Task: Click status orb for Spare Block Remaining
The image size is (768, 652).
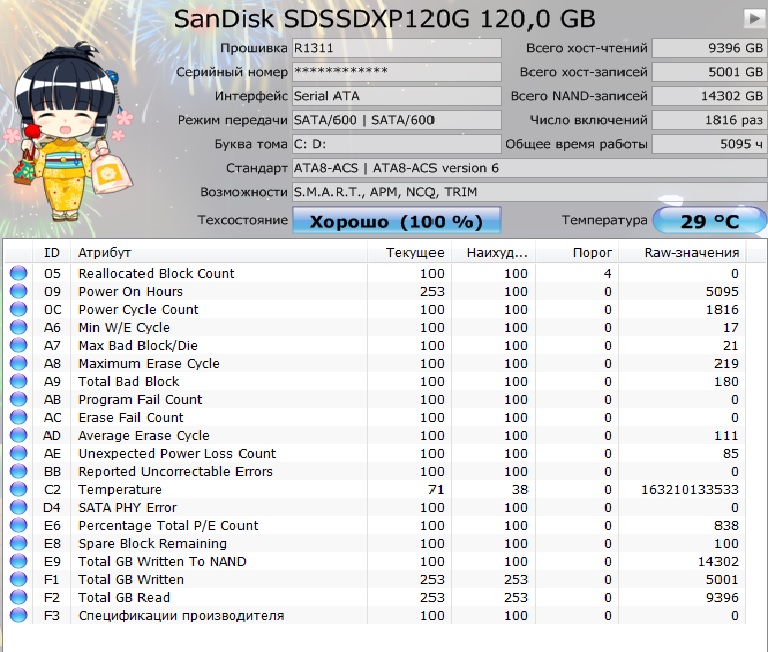Action: (x=19, y=543)
